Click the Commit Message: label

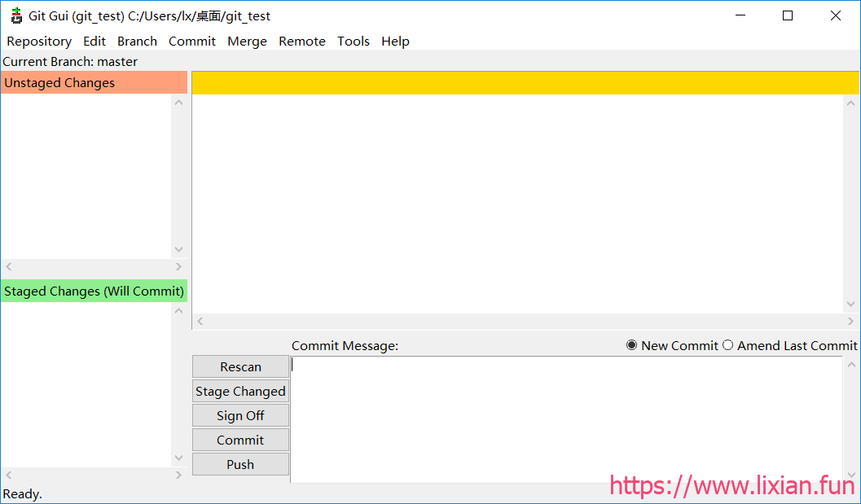point(345,346)
